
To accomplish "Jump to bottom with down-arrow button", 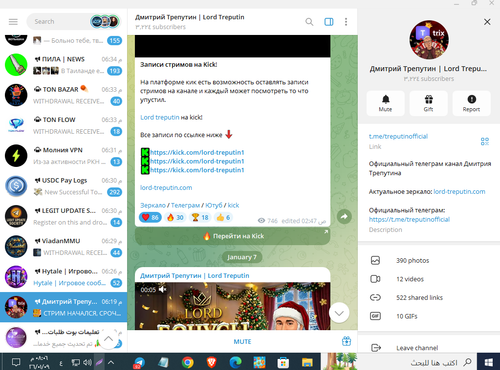I will pyautogui.click(x=339, y=313).
